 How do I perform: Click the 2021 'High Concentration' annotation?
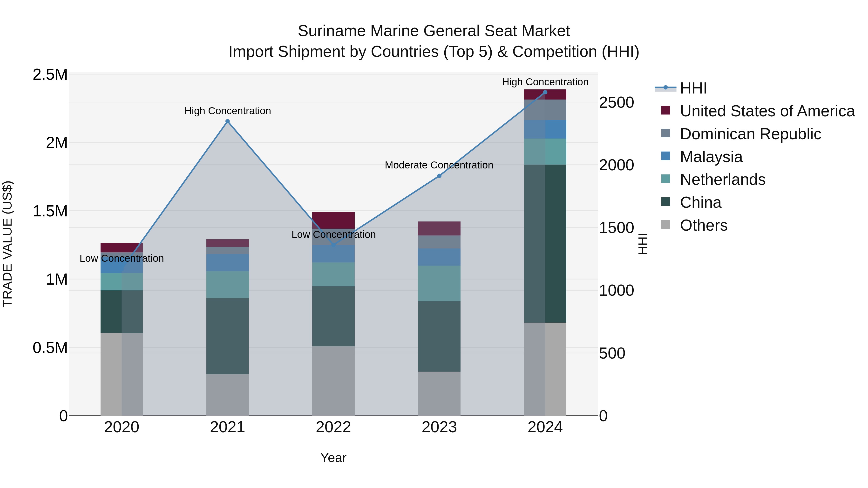coord(227,111)
